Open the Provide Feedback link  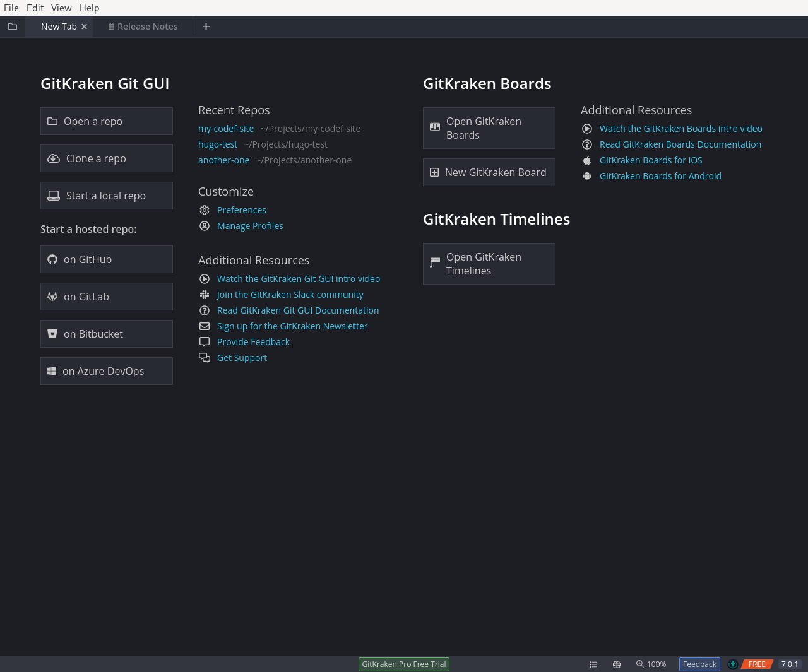253,342
